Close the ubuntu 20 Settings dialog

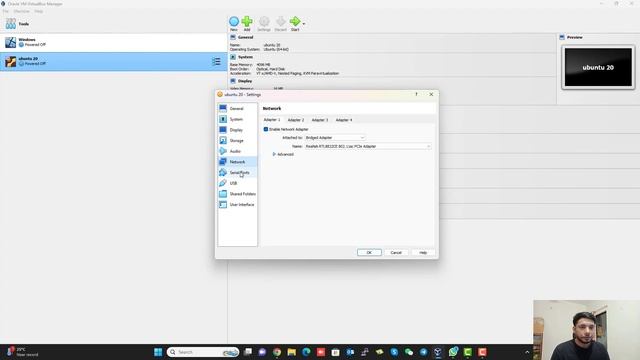tap(431, 94)
